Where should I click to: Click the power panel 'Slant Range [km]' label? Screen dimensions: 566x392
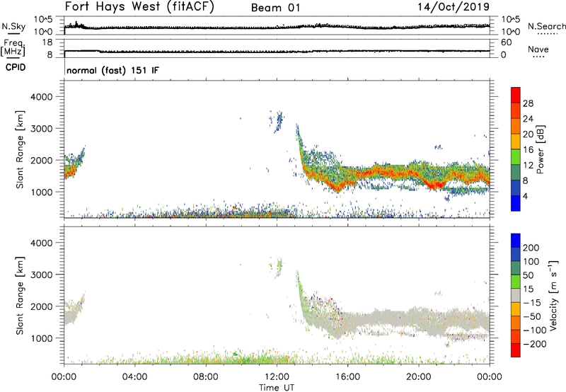[20, 149]
